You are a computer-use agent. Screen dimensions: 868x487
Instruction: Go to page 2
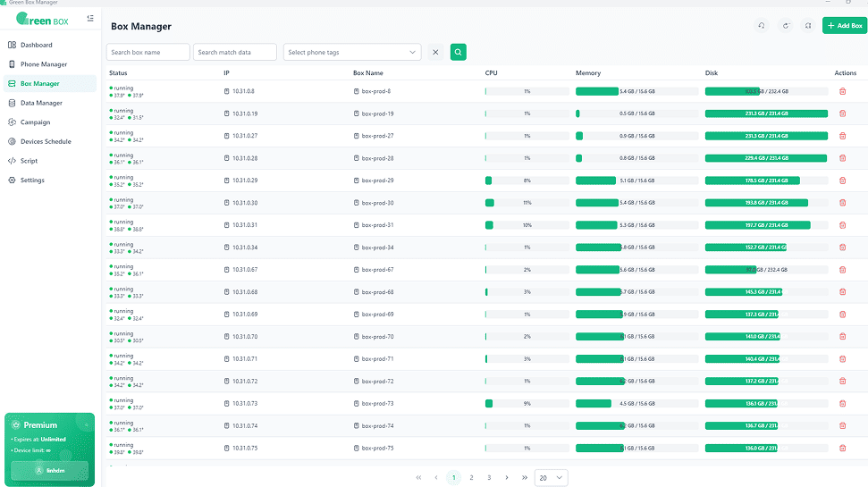(472, 477)
